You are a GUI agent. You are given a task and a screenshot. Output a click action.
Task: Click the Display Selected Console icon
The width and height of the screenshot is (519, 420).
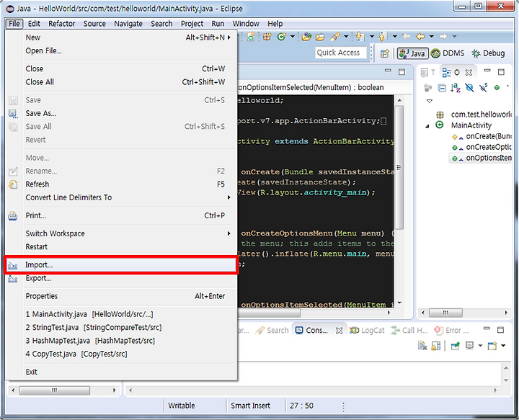469,346
